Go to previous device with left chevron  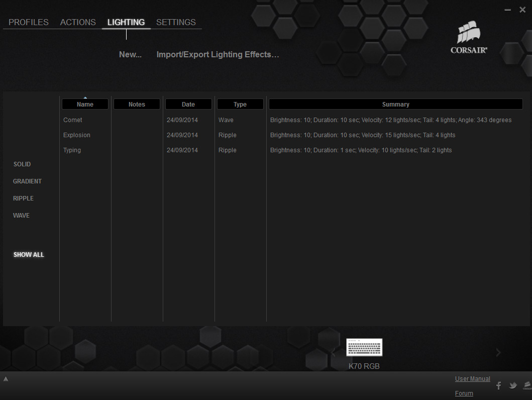(x=333, y=353)
